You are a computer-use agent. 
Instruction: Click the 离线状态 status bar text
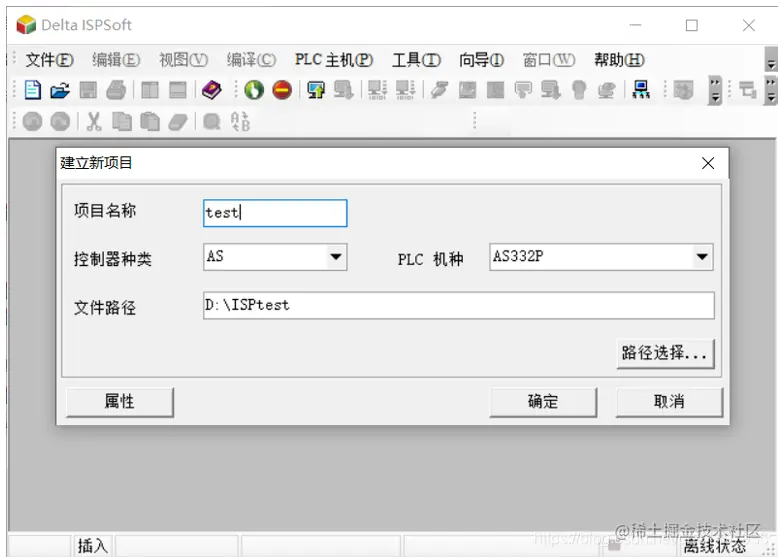tap(714, 546)
